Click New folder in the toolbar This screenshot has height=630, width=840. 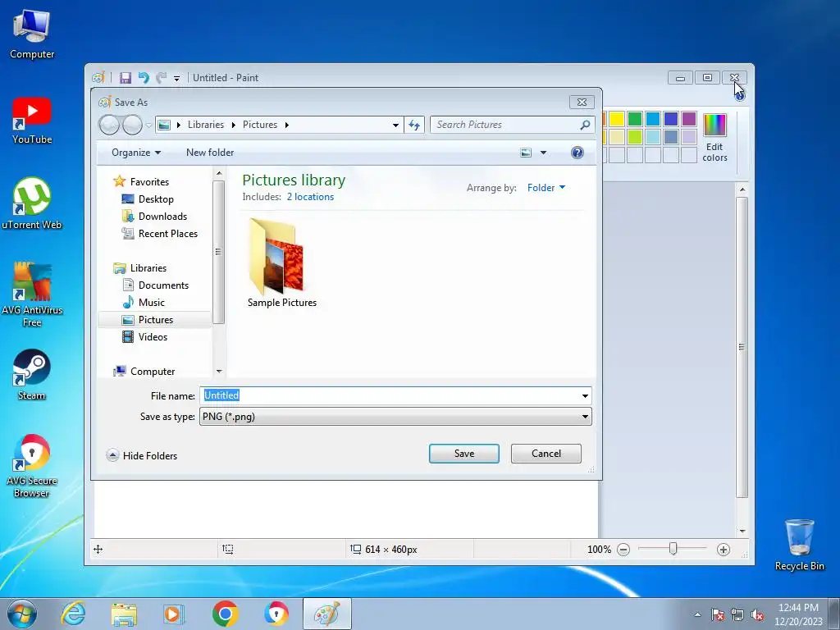(x=210, y=153)
